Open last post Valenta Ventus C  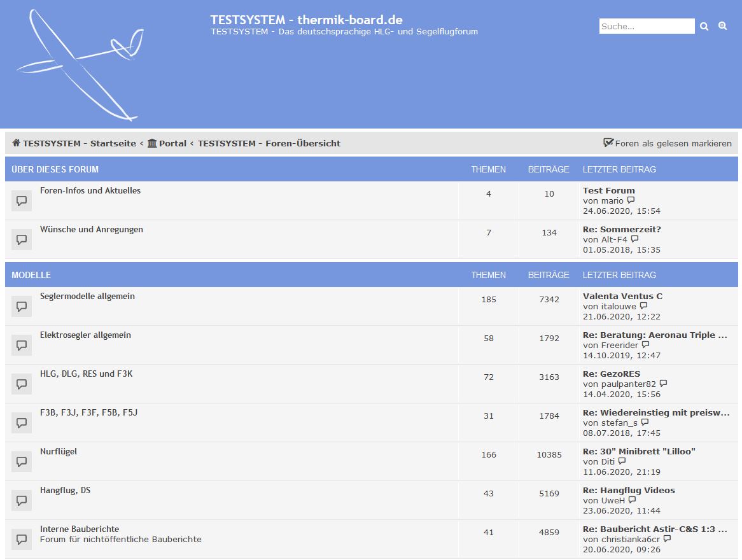coord(622,296)
